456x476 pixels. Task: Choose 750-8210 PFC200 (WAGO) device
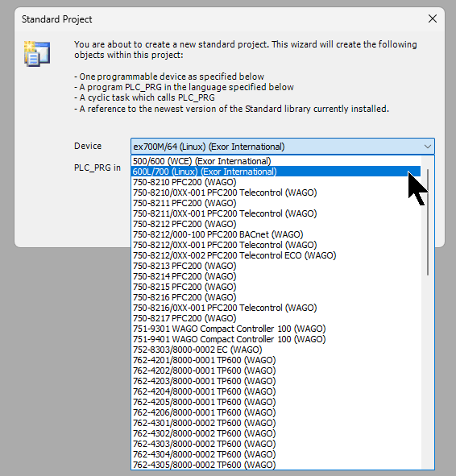(x=276, y=182)
